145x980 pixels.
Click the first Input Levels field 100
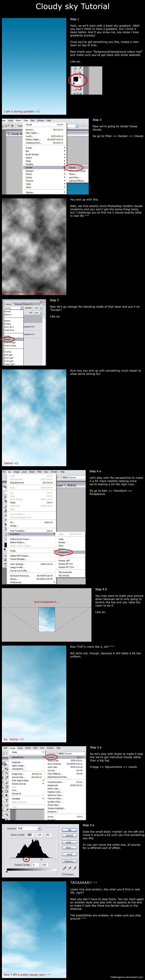30,835
